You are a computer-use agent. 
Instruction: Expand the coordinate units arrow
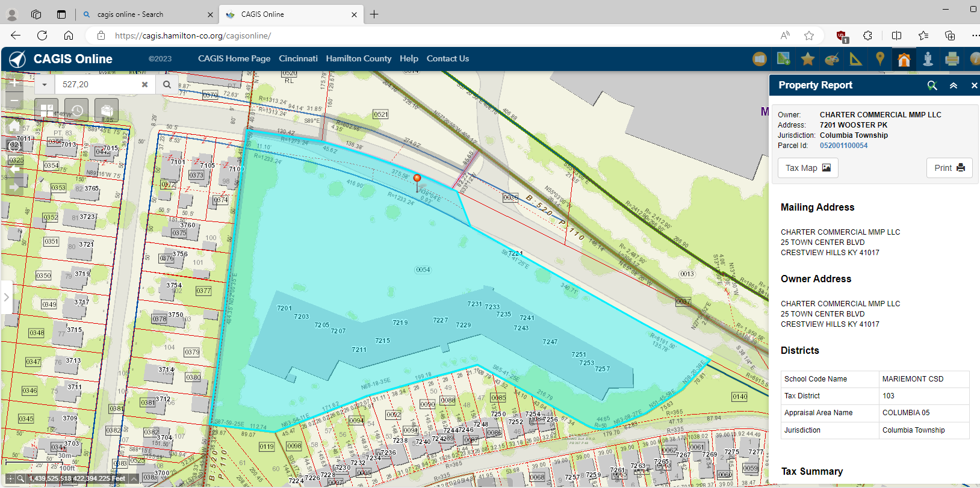coord(134,478)
